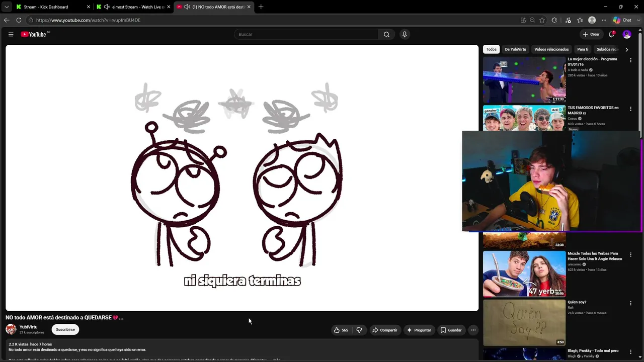Switch to almost Stream Kick tab

point(134,7)
